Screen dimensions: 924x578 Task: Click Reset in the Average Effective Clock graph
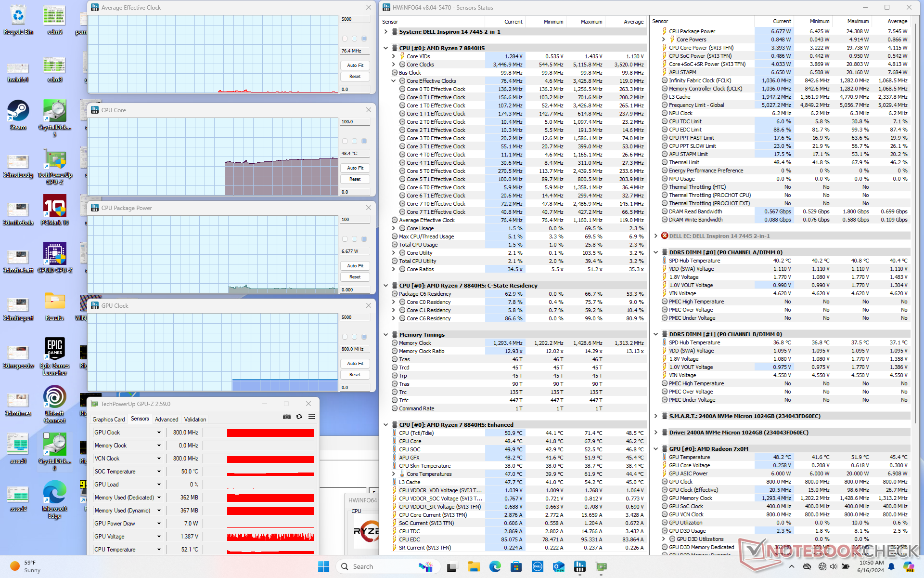pyautogui.click(x=355, y=77)
